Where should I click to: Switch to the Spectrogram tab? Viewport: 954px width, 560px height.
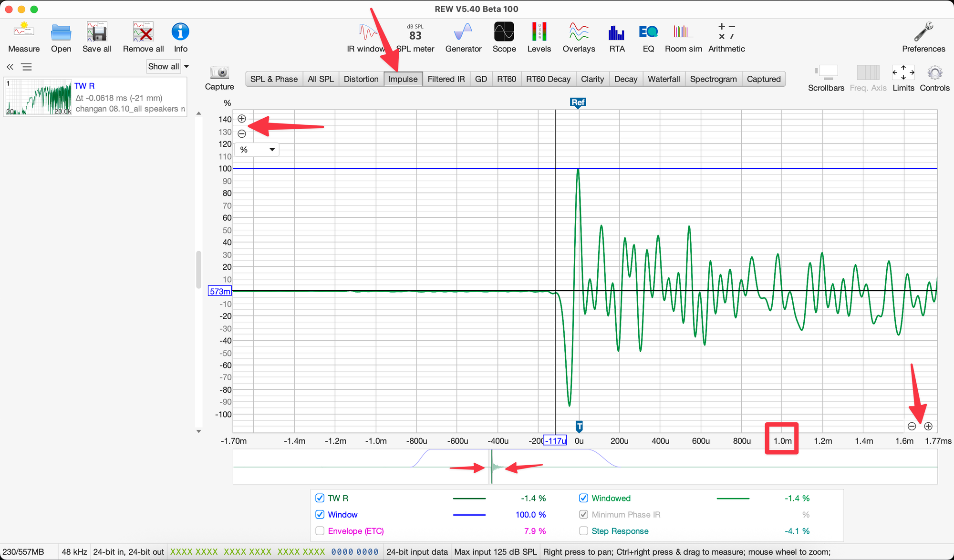click(x=713, y=79)
